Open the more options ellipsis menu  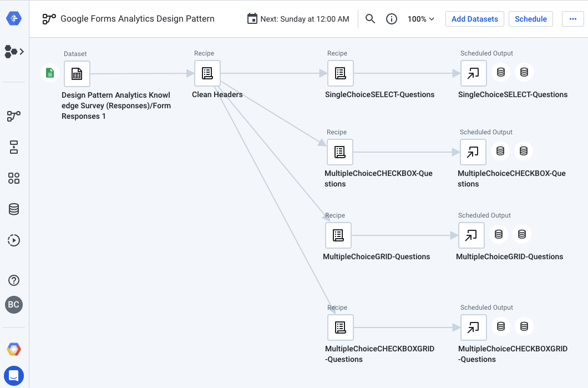[x=572, y=19]
